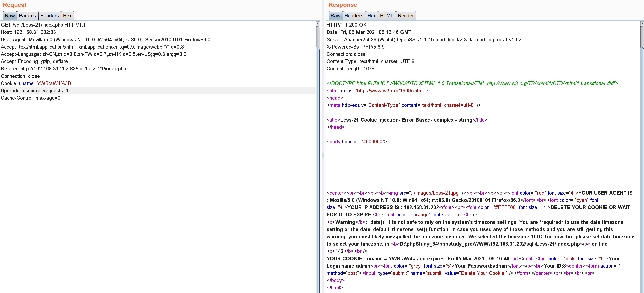The height and width of the screenshot is (293, 644).
Task: Click the Request panel heading
Action: click(x=15, y=5)
